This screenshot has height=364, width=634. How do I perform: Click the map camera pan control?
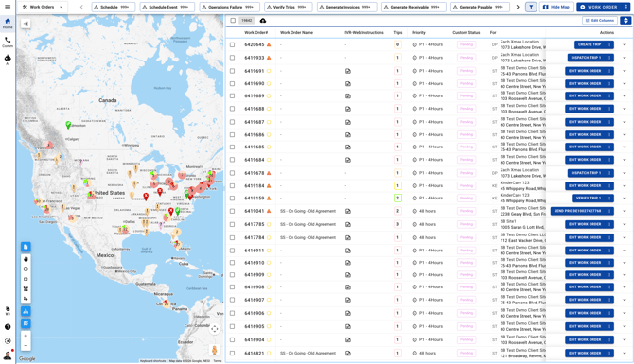214,329
